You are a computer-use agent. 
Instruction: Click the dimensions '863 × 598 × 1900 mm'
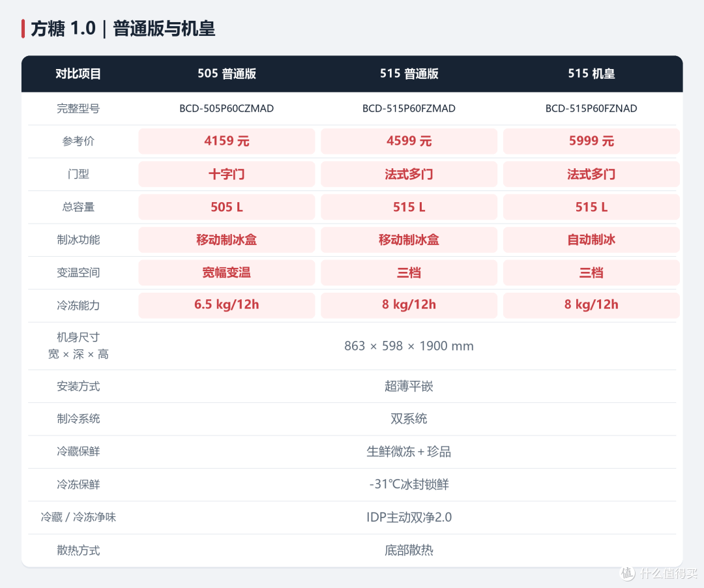[409, 345]
